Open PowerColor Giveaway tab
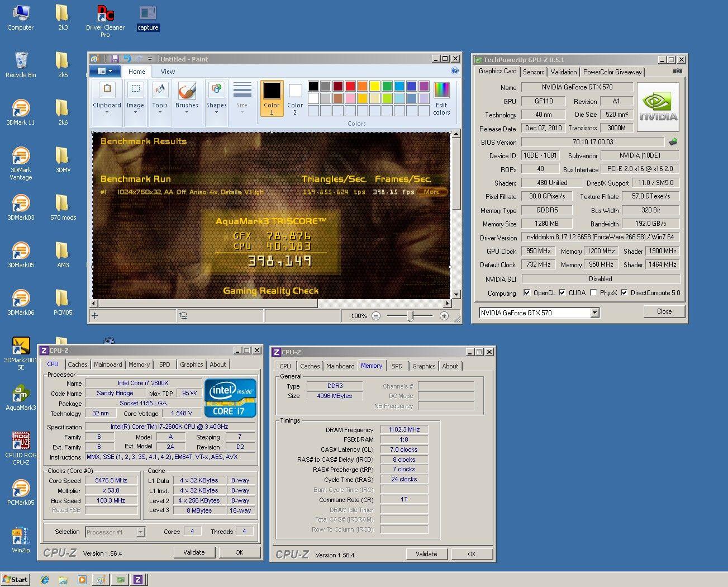The width and height of the screenshot is (728, 587). 612,72
